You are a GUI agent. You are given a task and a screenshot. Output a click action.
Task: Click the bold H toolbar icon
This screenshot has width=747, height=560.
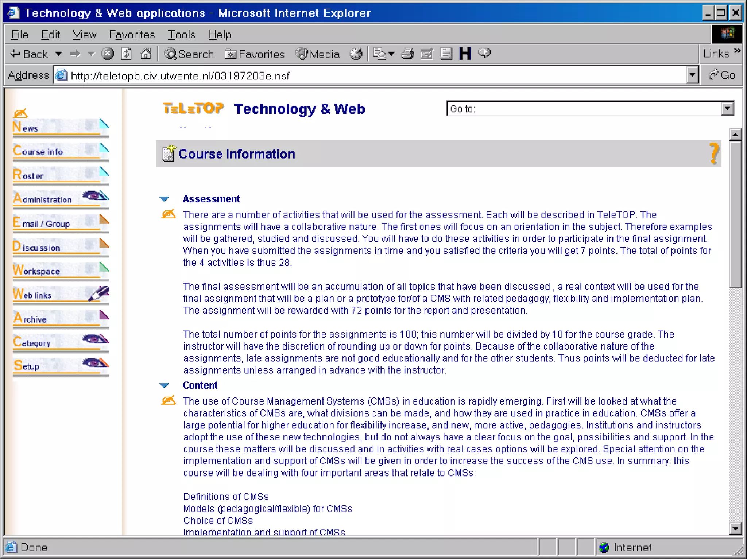coord(465,54)
